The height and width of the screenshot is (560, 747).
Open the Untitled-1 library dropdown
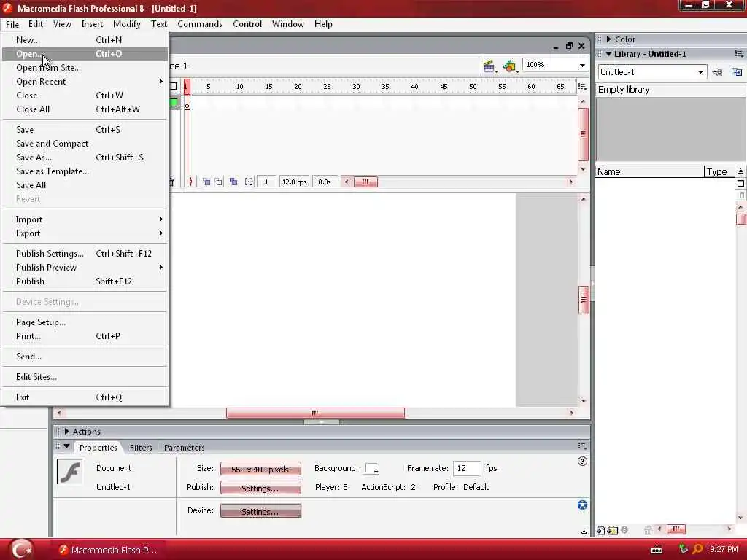[x=700, y=72]
